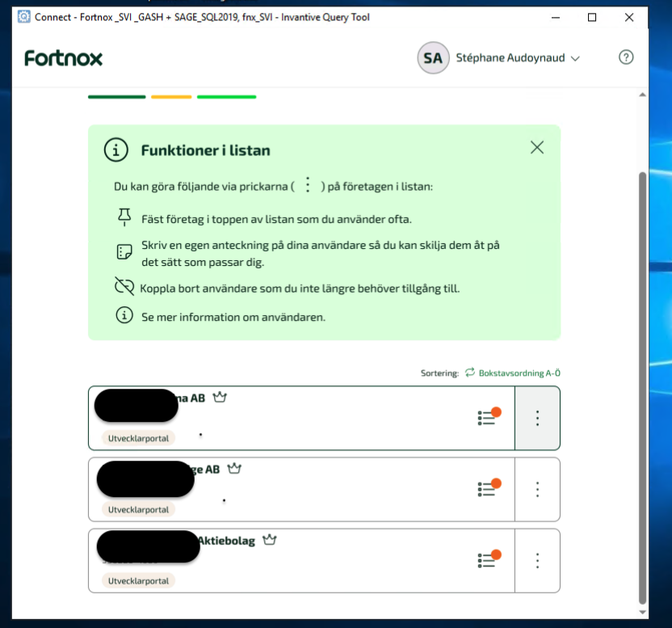Open the Stéphane Audoynaud user menu
This screenshot has height=628, width=672.
coord(518,58)
